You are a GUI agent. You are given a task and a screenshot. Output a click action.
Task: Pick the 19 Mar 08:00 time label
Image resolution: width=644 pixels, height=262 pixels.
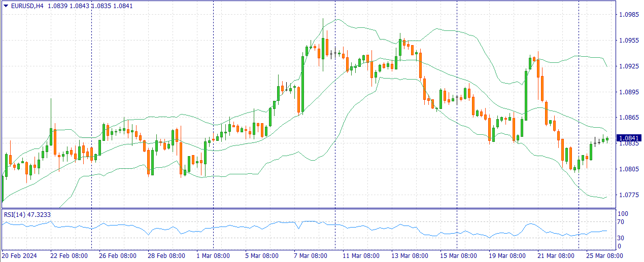506,256
